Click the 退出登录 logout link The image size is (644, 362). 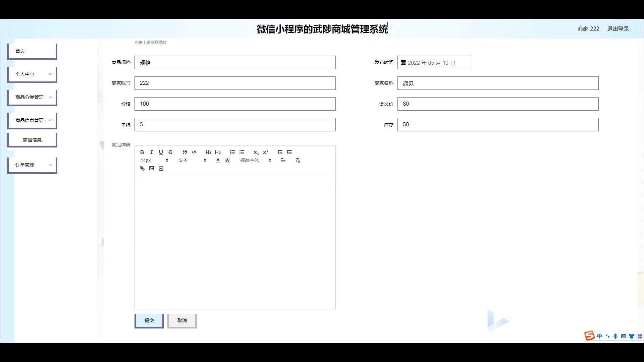618,29
